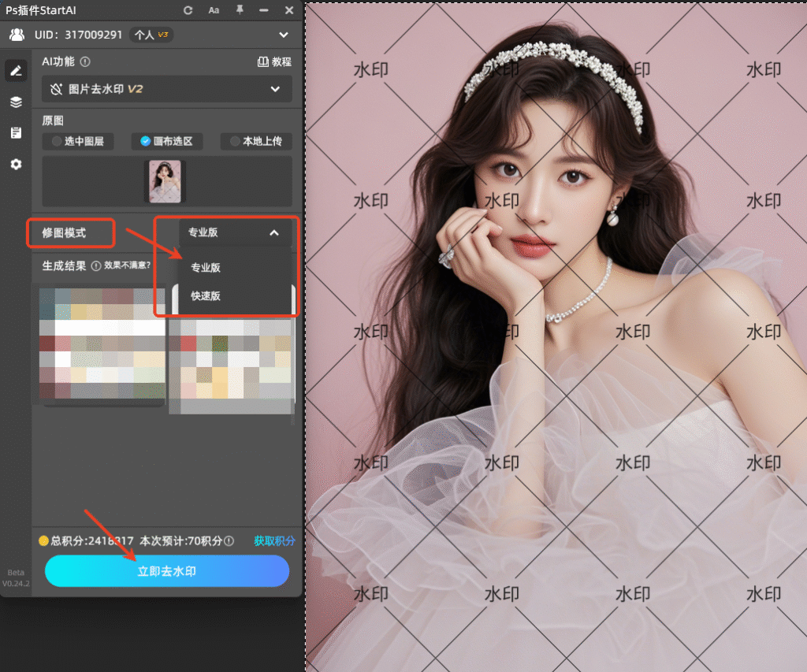Open the settings gear sidebar icon

16,164
